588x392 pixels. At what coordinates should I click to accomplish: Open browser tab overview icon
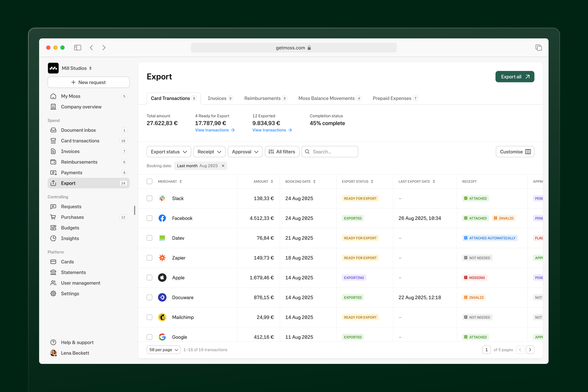tap(539, 47)
